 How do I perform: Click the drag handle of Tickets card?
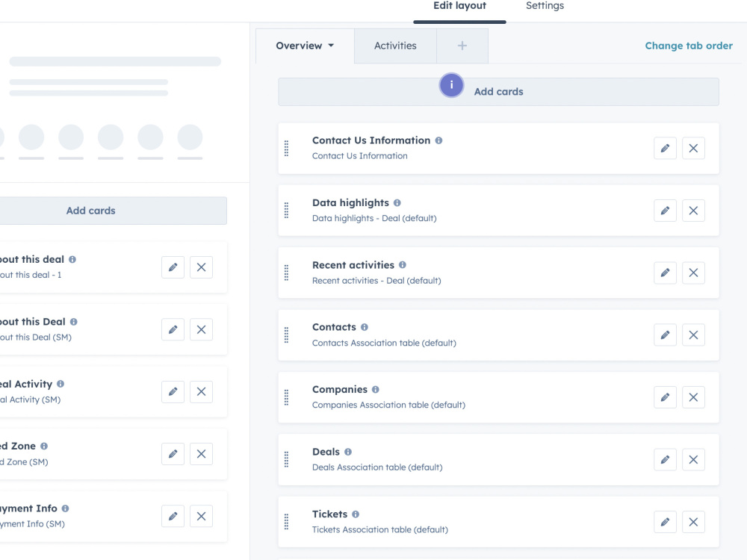[x=286, y=522]
